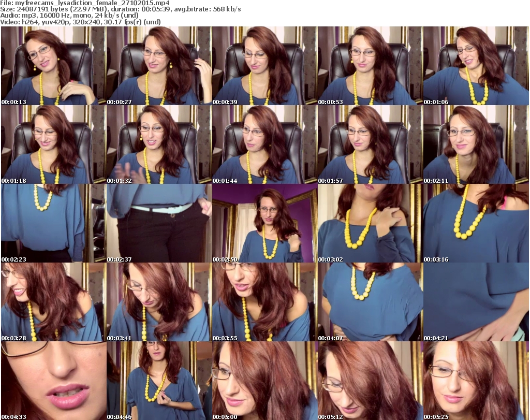This screenshot has width=530, height=420.
Task: Open the frame at 00:01:44
Action: click(x=264, y=144)
